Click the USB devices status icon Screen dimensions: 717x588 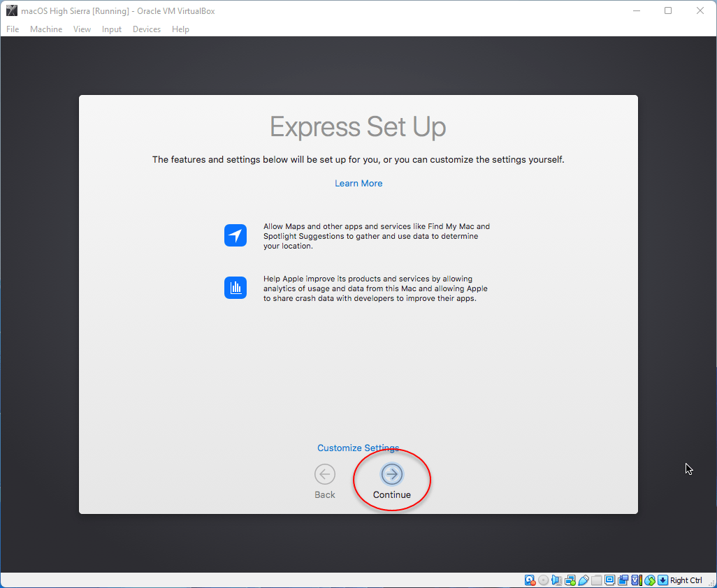583,580
